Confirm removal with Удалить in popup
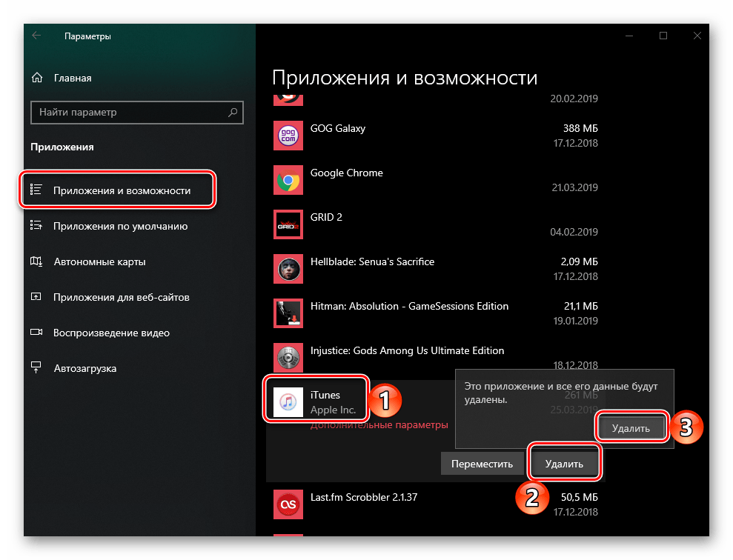 point(632,428)
